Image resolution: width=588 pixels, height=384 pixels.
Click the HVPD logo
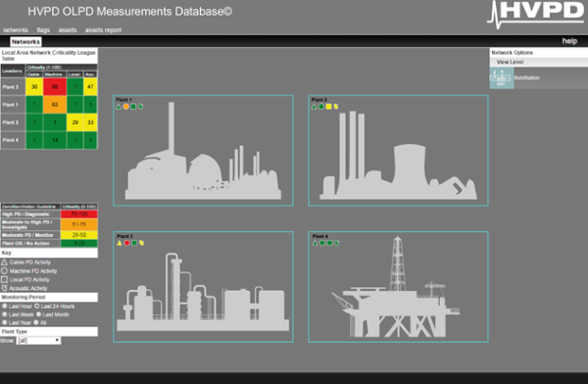point(535,15)
